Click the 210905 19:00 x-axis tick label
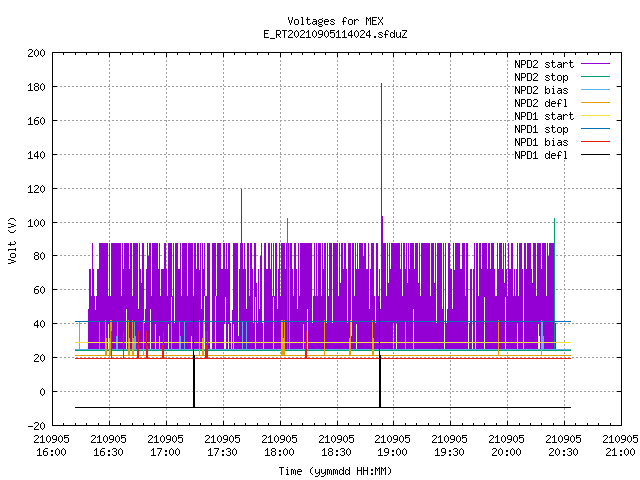640x480 pixels. (x=393, y=445)
